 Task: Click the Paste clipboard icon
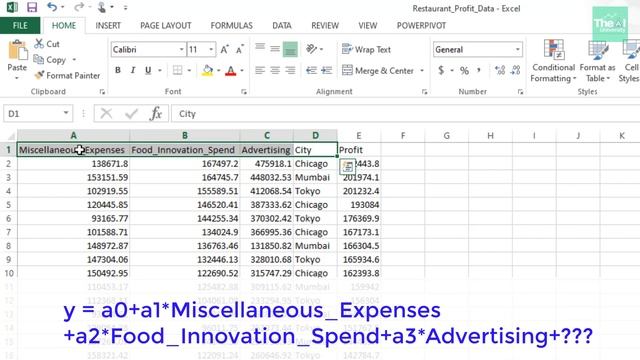tap(18, 51)
